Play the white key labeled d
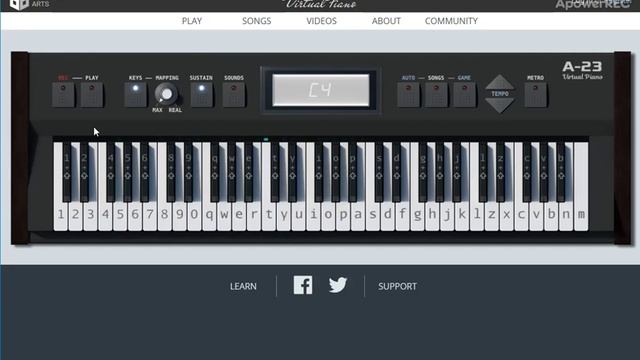640x360 pixels. pos(388,214)
